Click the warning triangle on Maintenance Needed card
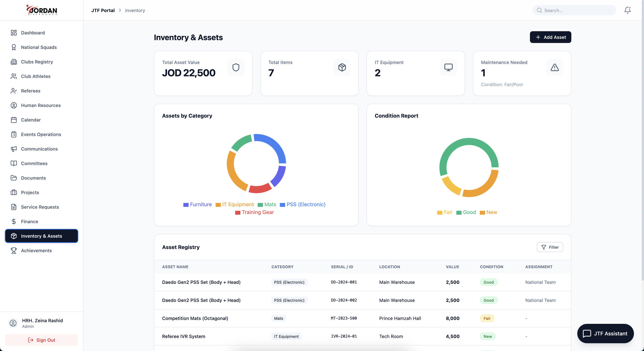This screenshot has width=644, height=351. (554, 67)
